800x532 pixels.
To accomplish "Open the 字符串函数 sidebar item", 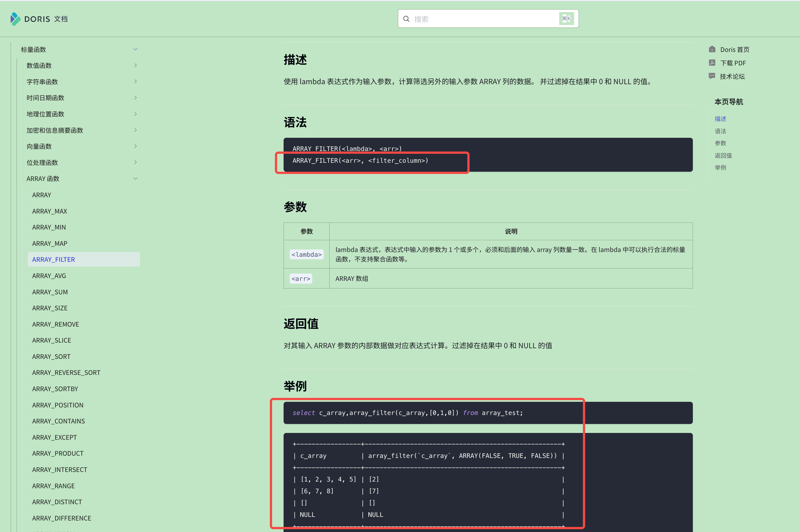I will pyautogui.click(x=42, y=82).
